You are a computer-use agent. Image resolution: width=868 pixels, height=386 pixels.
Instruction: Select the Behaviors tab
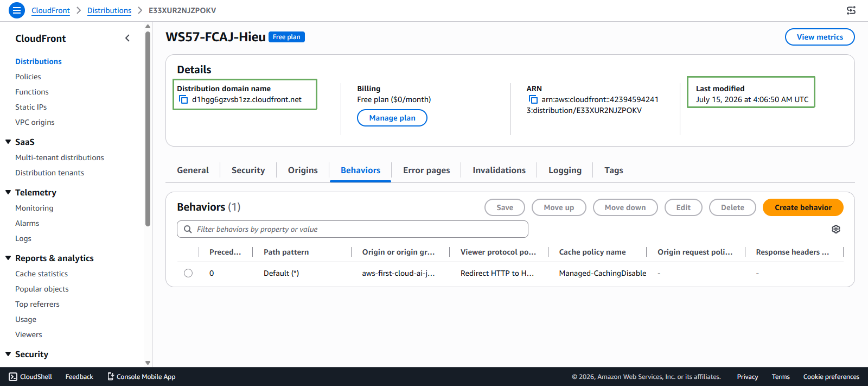(x=360, y=170)
